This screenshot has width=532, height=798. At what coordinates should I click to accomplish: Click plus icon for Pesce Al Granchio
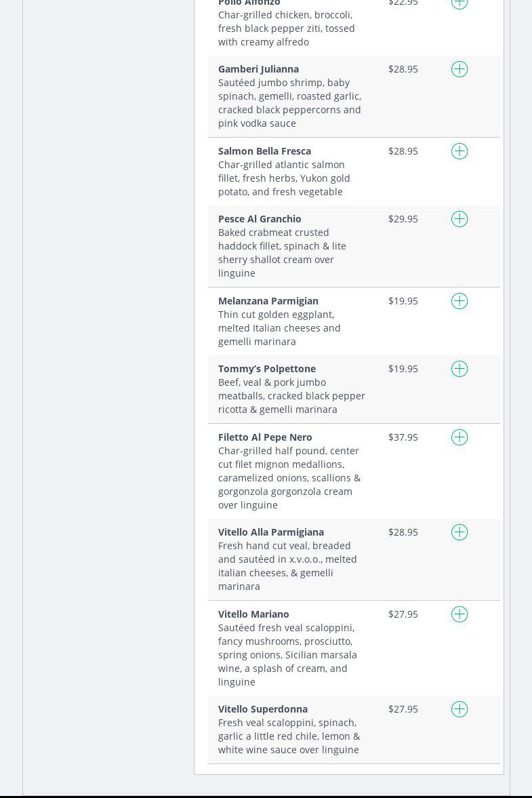click(459, 219)
